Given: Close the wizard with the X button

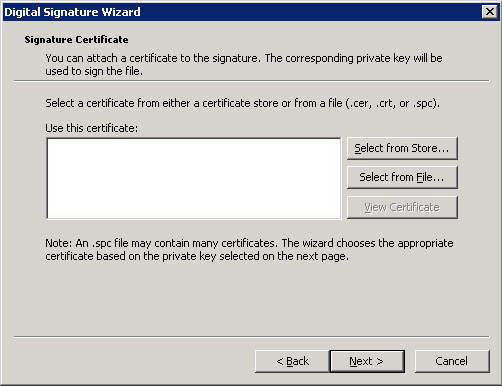Looking at the screenshot, I should tap(490, 12).
